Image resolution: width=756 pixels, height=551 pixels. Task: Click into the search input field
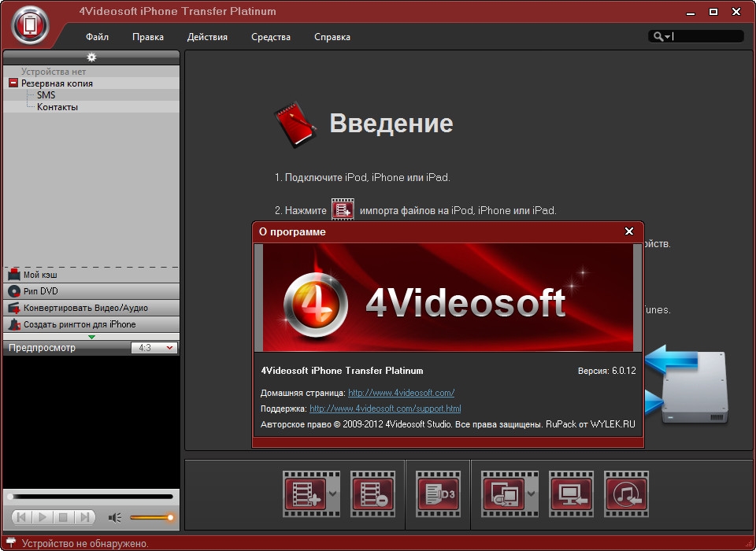coord(707,36)
